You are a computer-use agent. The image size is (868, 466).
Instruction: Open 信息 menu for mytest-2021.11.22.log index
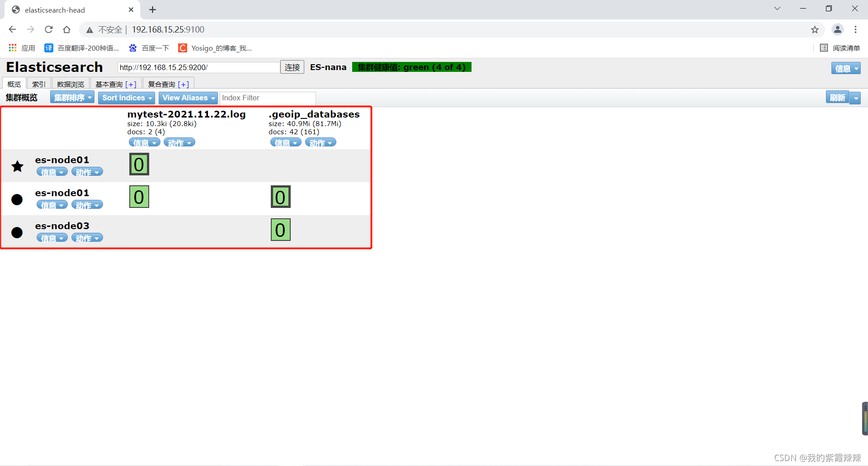point(145,142)
